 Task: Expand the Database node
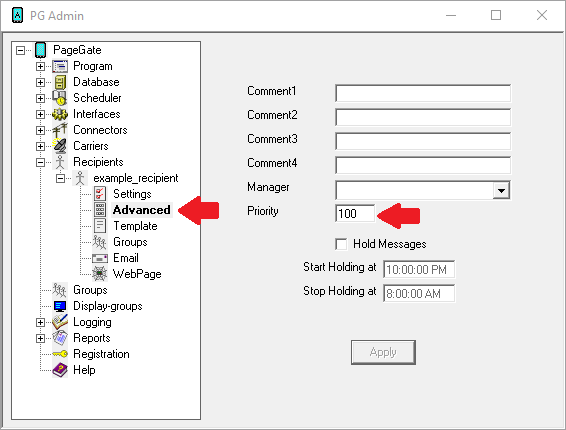pyautogui.click(x=40, y=82)
